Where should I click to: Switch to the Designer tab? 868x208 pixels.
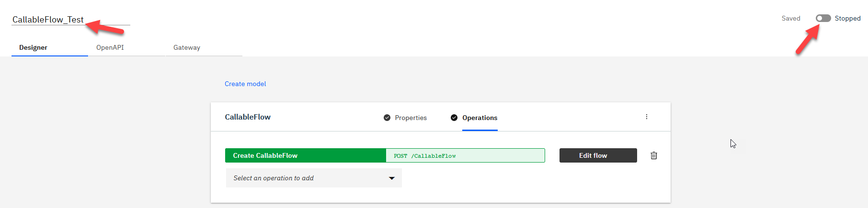point(34,47)
